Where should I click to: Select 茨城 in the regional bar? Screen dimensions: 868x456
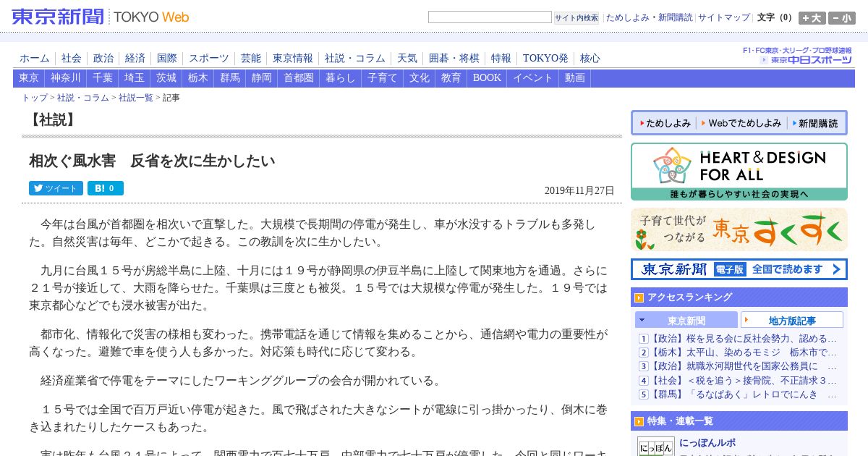(166, 78)
